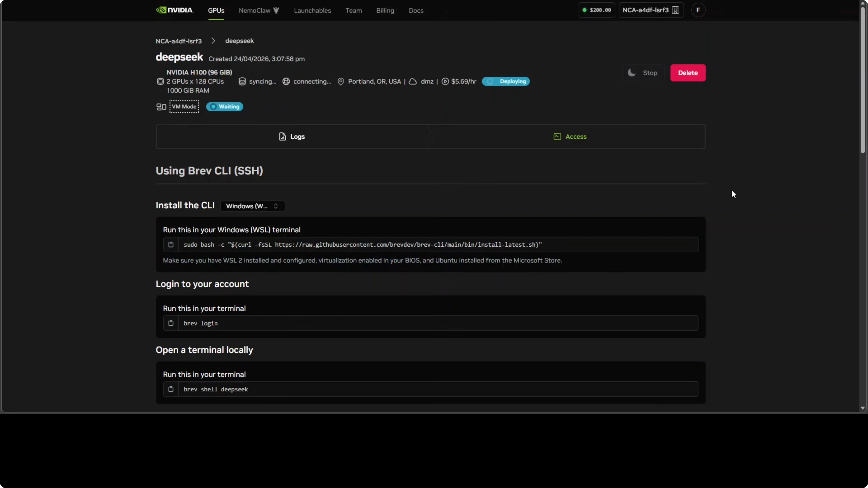868x488 pixels.
Task: Click the NVIDIA logo
Action: point(175,10)
